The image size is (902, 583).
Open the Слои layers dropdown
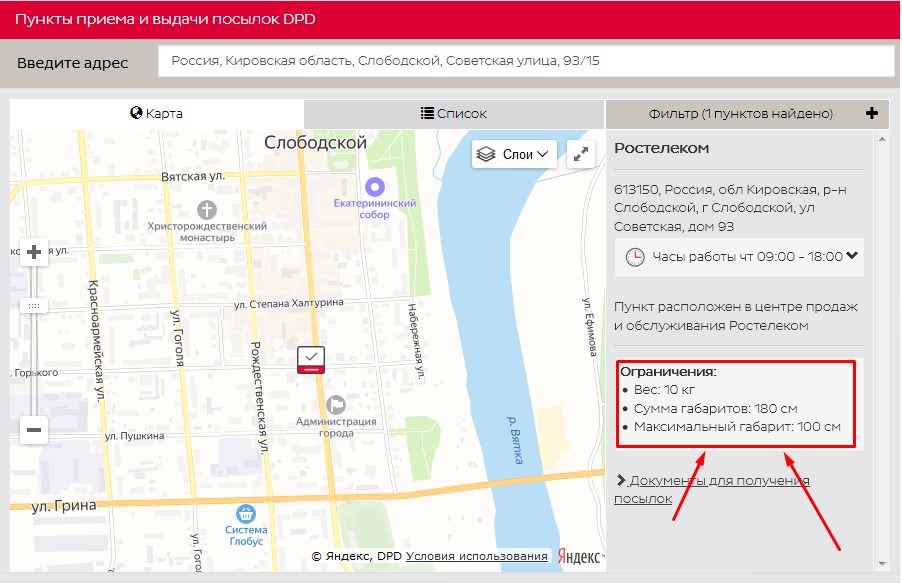(x=514, y=154)
